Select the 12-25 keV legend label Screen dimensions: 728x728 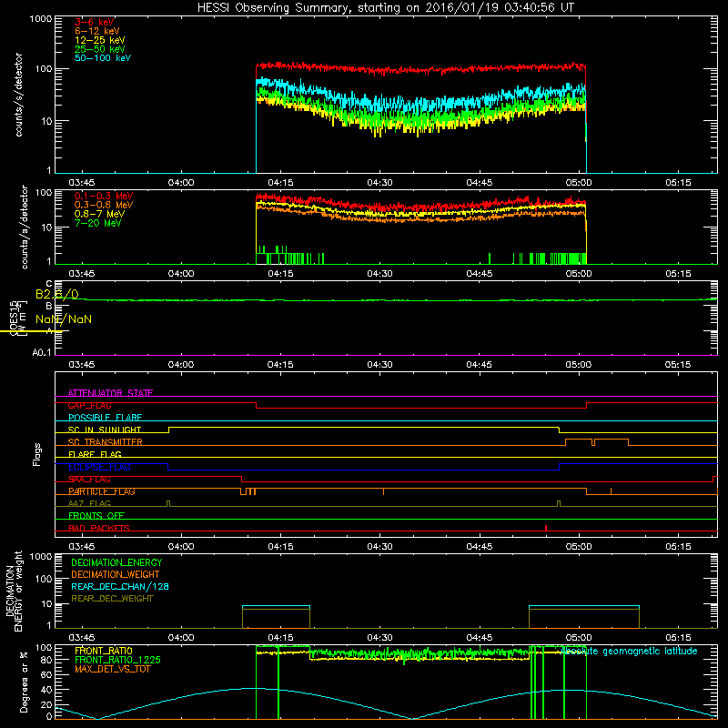coord(100,40)
